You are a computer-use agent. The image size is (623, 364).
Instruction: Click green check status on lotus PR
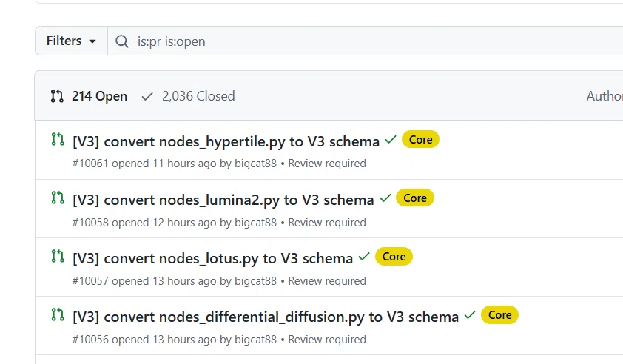point(364,256)
